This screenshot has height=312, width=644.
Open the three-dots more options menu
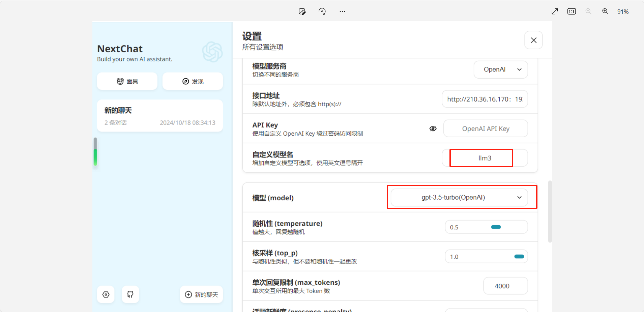(342, 11)
